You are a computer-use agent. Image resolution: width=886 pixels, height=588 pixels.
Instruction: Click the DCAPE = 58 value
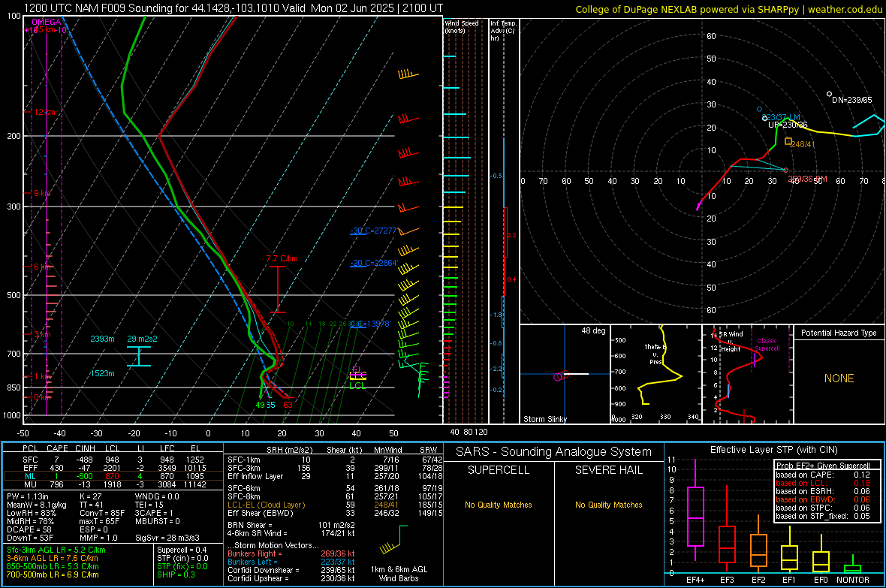point(28,529)
